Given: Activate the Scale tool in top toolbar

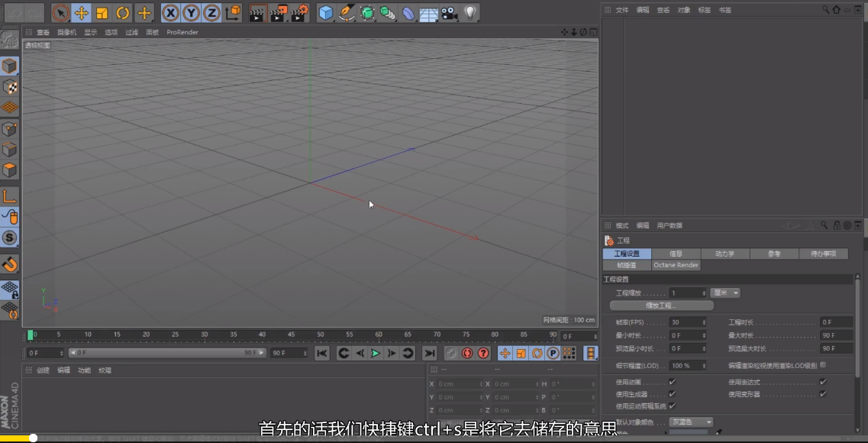Looking at the screenshot, I should (102, 12).
